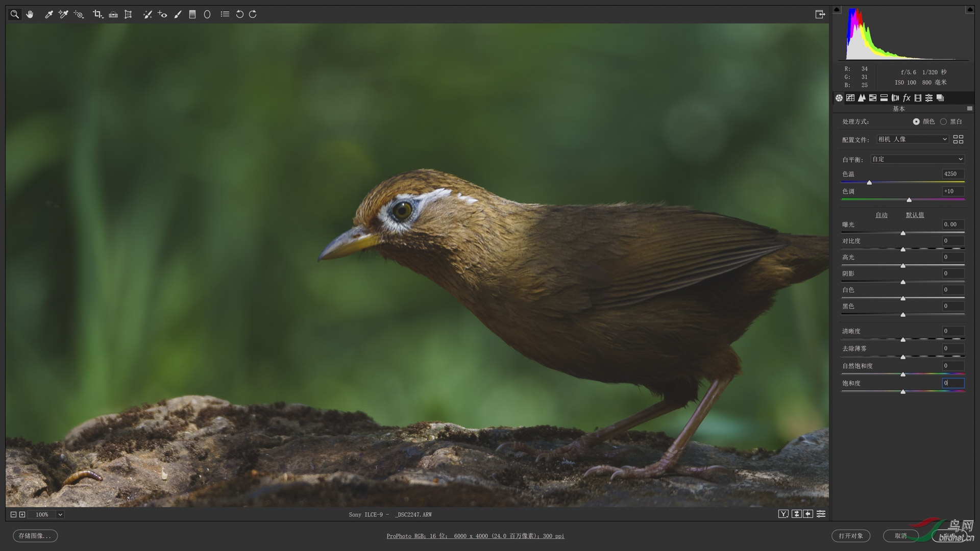Open the zoom level dropdown arrow
This screenshot has height=551, width=980.
60,515
